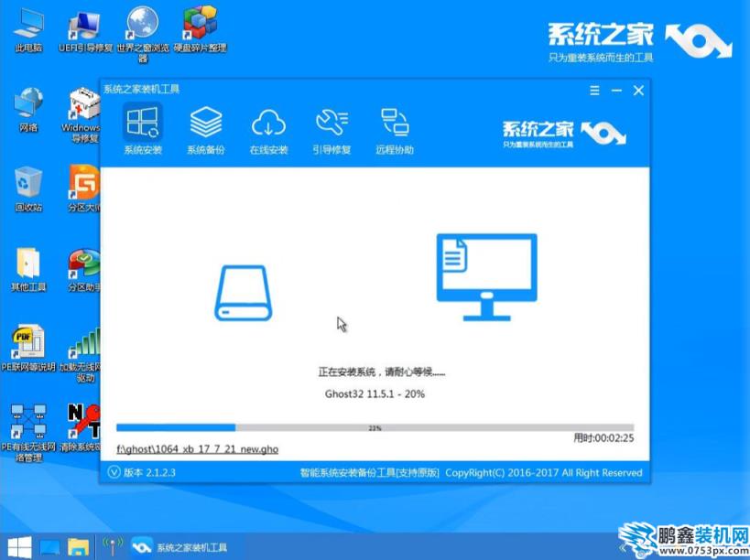Launch 清除系统密码 NT key shortcut
Screen dimensions: 750x560
pyautogui.click(x=82, y=428)
